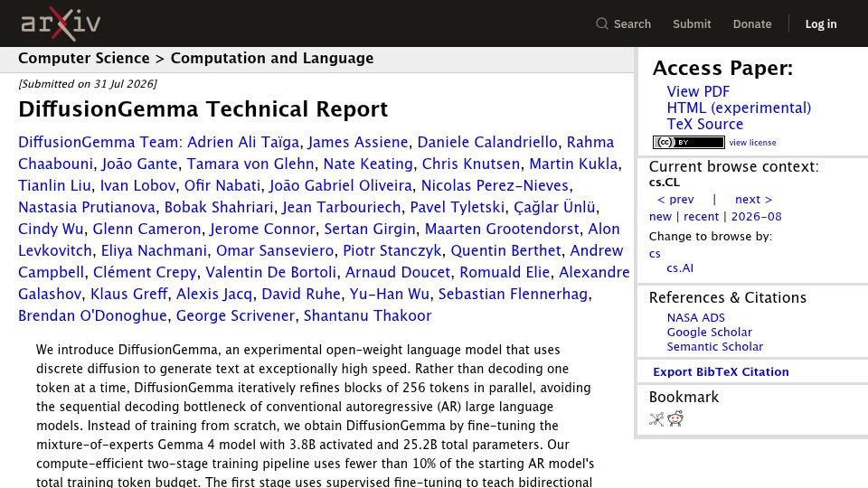This screenshot has height=488, width=868.
Task: Click Log in
Action: pos(820,23)
